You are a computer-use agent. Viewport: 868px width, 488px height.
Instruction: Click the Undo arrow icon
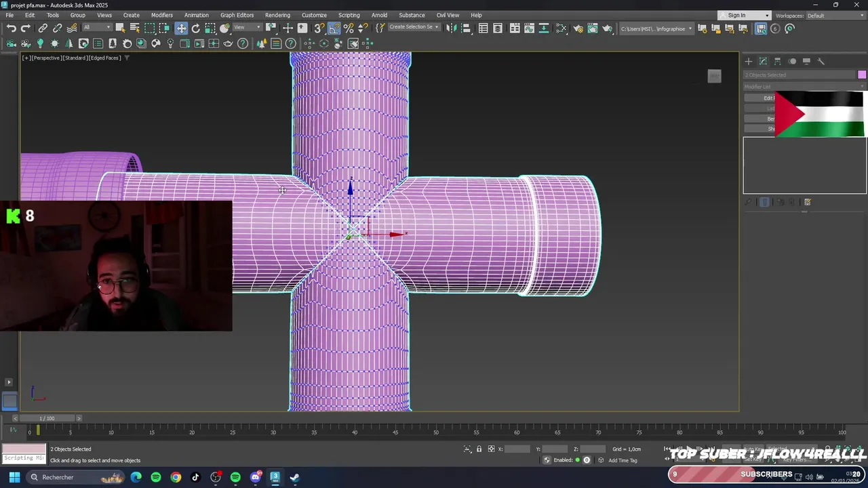12,28
